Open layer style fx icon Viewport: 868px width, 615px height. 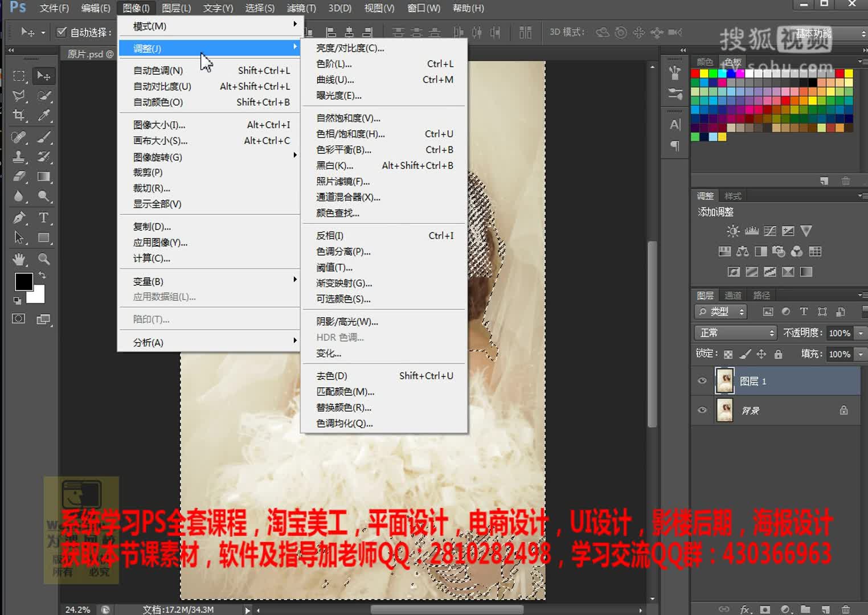[x=745, y=609]
